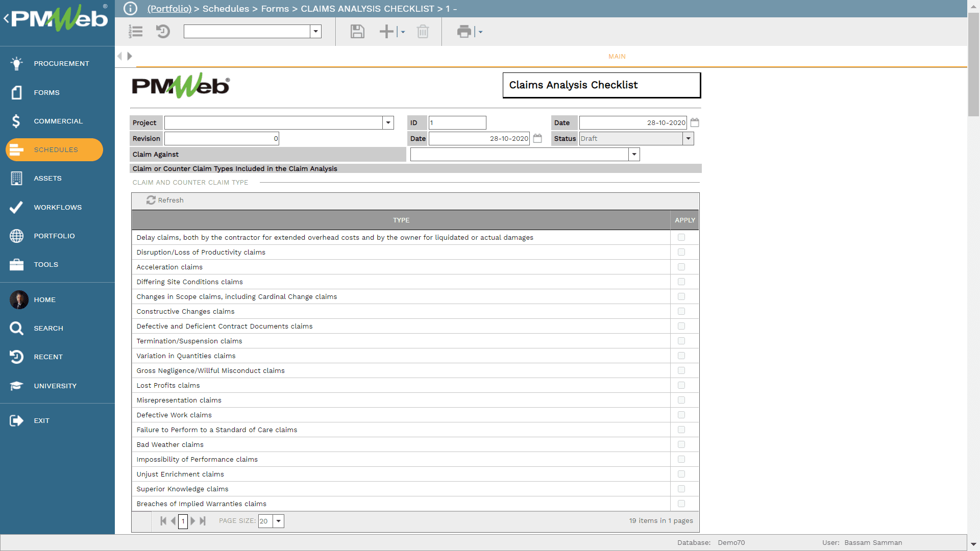This screenshot has width=980, height=551.
Task: Expand the Claim Against dropdown
Action: [634, 154]
